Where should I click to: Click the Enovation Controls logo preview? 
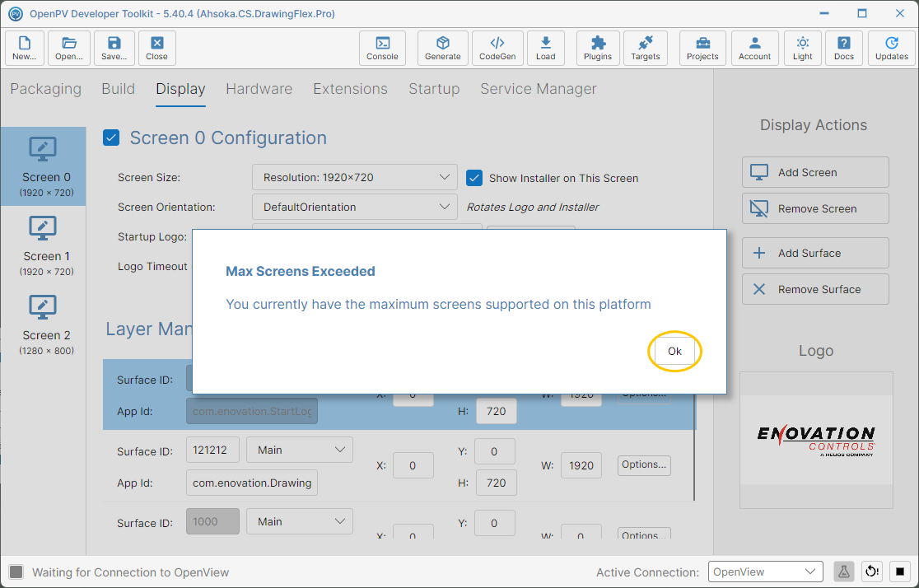pyautogui.click(x=816, y=441)
